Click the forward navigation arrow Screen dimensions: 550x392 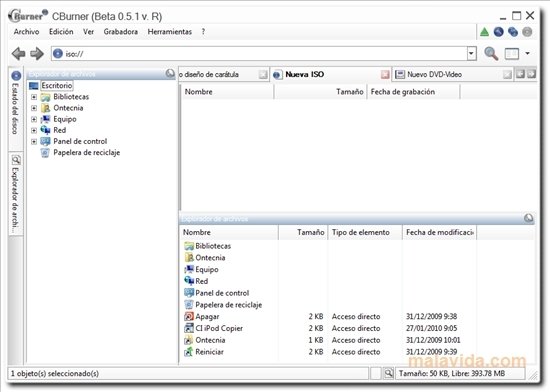coord(37,54)
